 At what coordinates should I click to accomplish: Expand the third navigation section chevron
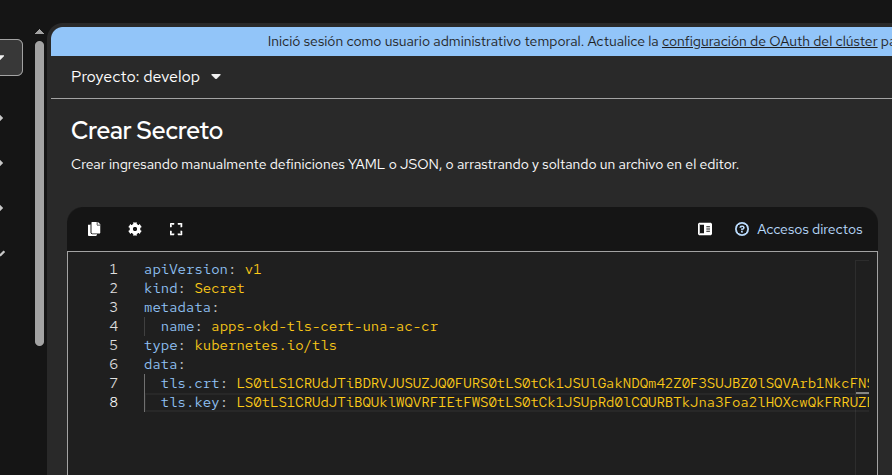tap(3, 208)
